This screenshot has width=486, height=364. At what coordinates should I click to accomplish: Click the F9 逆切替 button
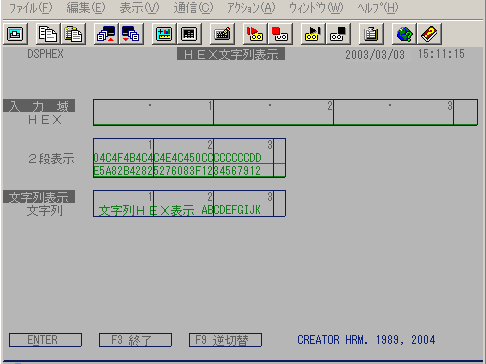(225, 340)
